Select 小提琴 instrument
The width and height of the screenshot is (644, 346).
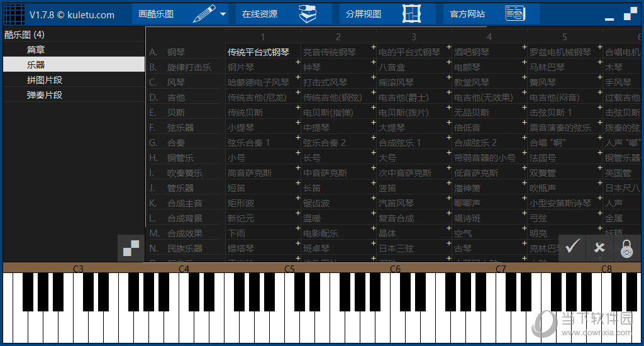(x=241, y=128)
